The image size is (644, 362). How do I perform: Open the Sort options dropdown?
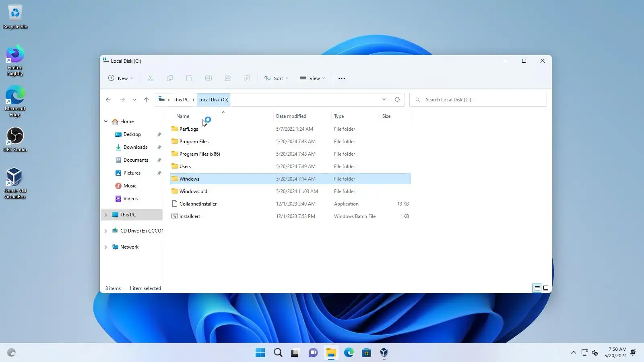[x=277, y=78]
